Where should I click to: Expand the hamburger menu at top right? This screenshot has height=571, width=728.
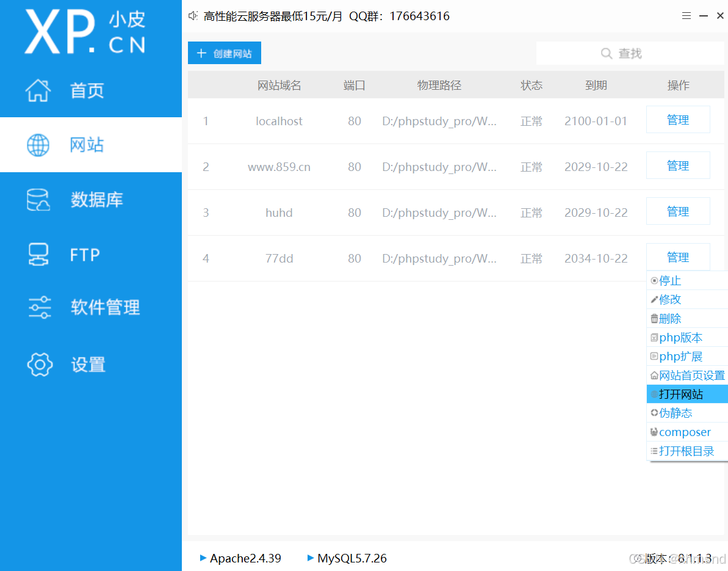pyautogui.click(x=686, y=15)
